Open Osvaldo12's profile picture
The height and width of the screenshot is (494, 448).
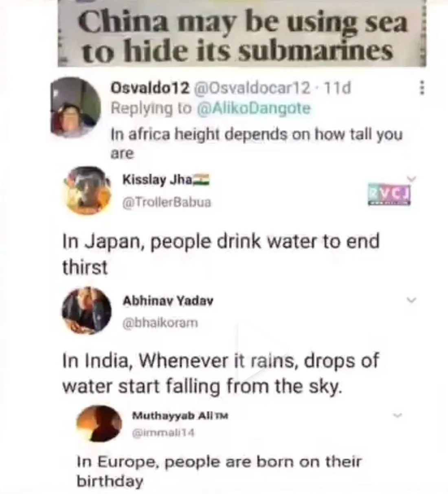(x=76, y=107)
